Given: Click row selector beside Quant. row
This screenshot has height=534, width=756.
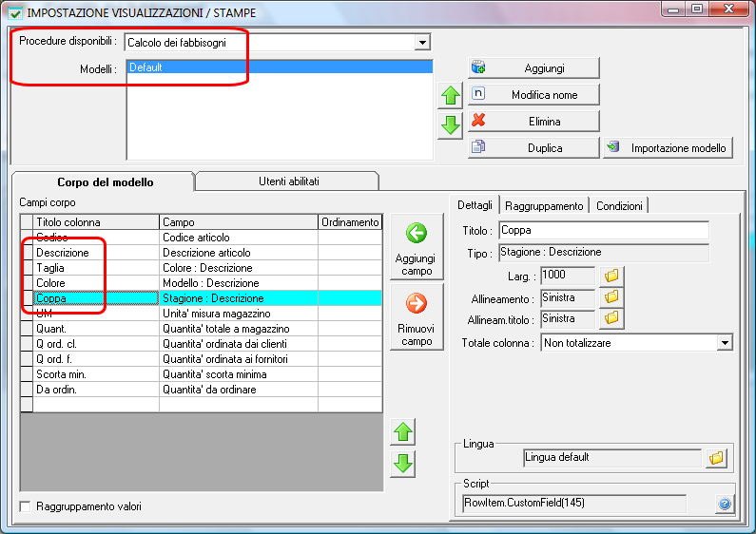Looking at the screenshot, I should (27, 329).
